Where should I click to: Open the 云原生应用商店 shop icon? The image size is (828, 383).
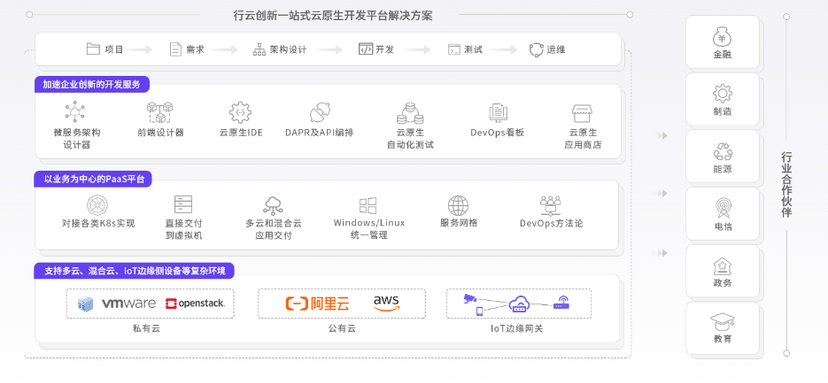(582, 113)
